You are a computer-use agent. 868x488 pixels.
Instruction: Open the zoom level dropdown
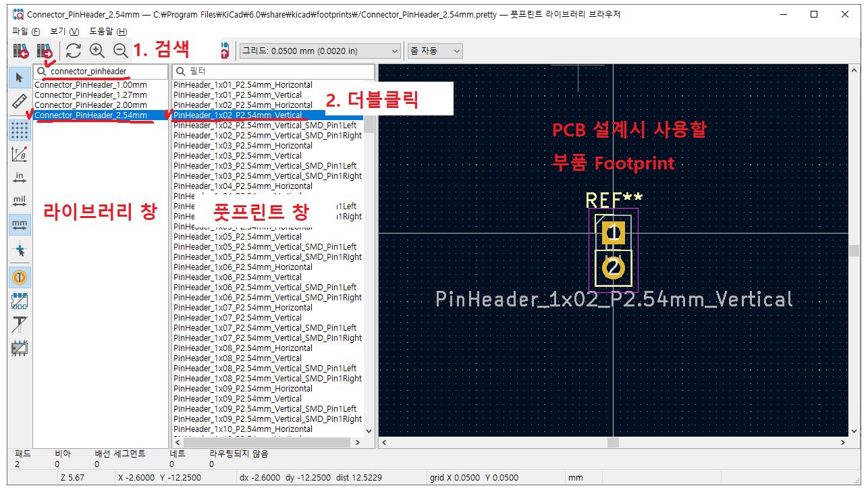435,51
